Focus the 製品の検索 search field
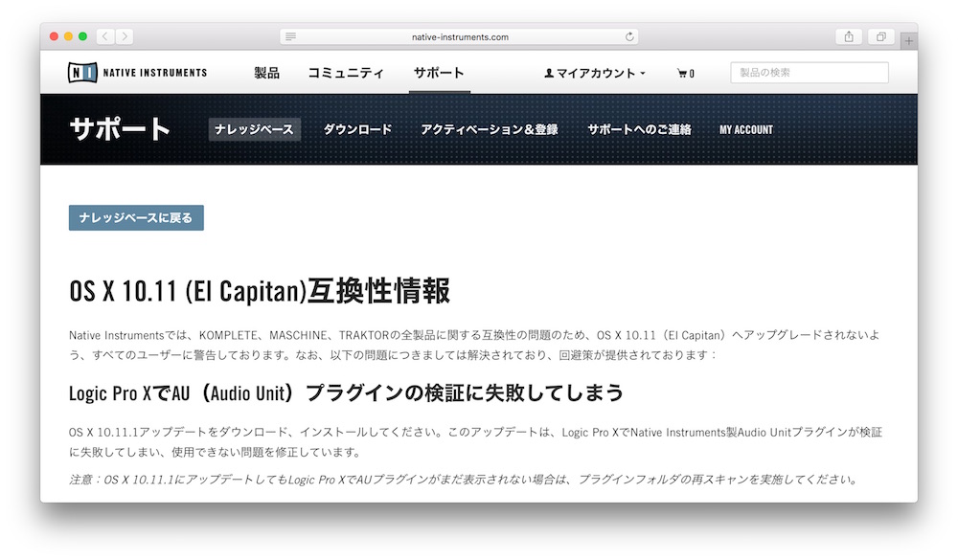The image size is (958, 560). [x=809, y=73]
